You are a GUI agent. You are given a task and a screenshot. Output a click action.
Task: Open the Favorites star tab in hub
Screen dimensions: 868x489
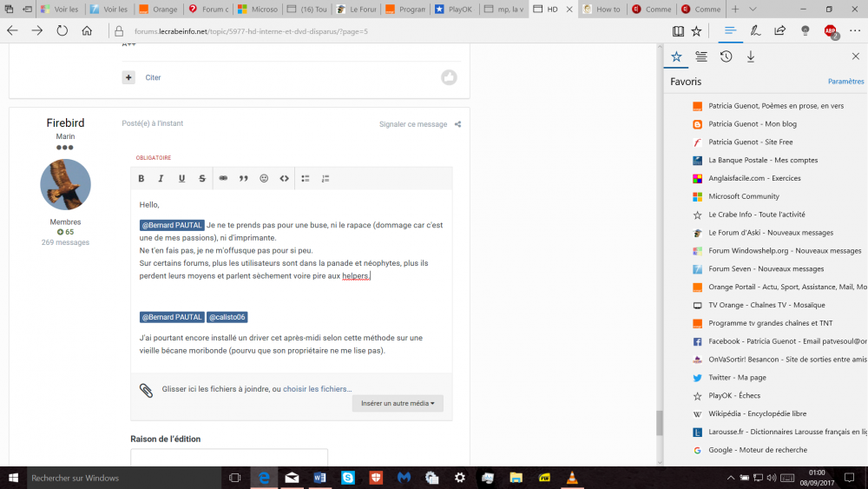pos(676,56)
